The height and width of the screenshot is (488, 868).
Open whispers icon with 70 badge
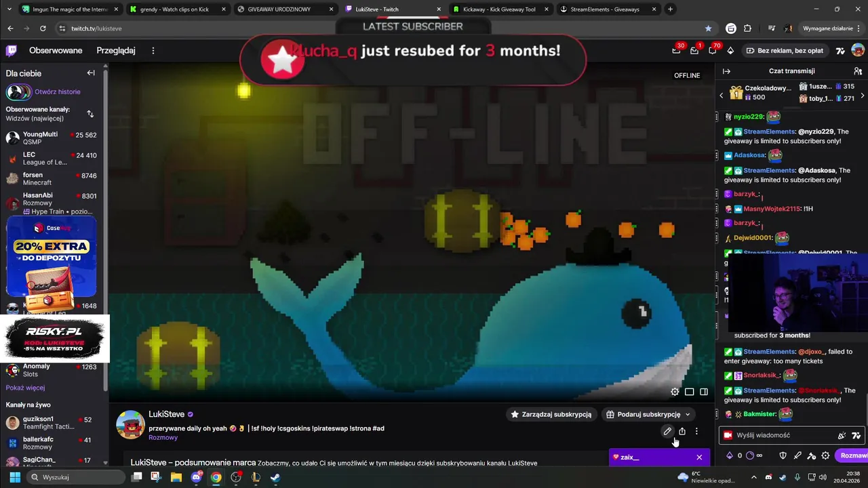point(713,51)
